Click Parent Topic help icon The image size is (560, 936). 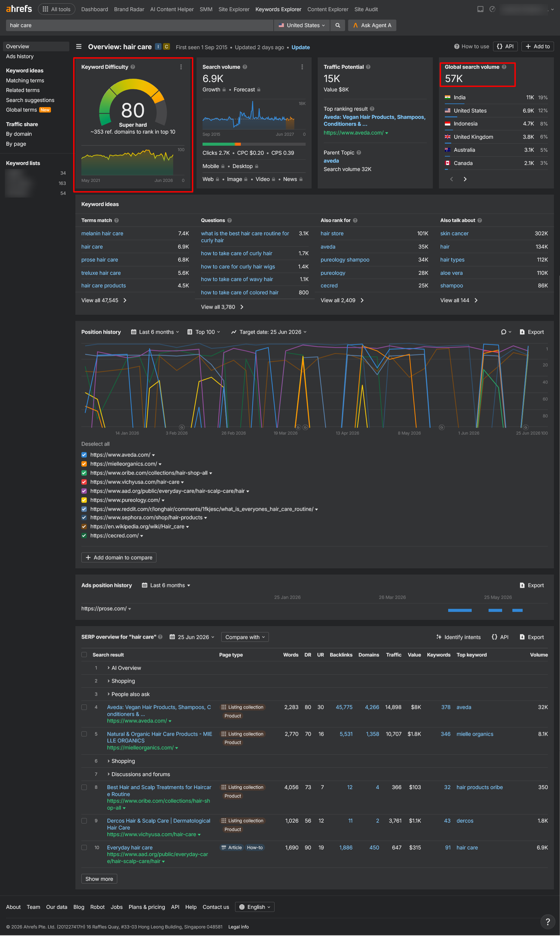point(359,153)
